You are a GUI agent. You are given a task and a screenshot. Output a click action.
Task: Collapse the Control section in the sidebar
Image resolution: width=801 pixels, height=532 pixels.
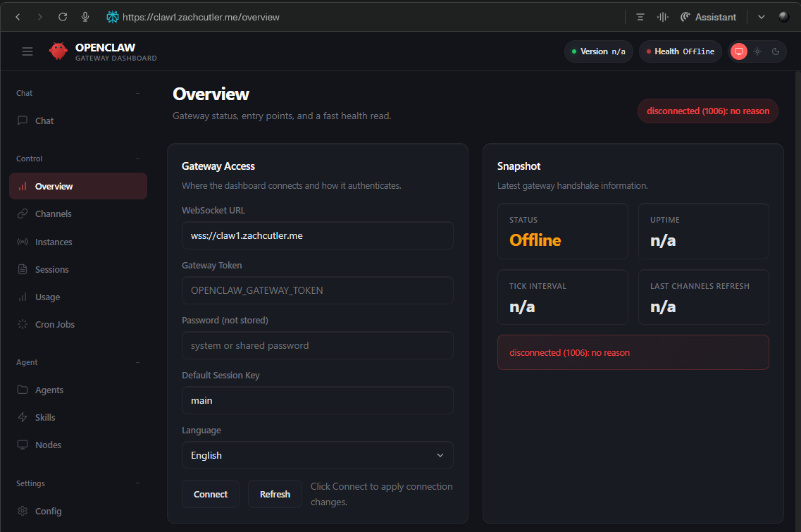(x=138, y=158)
